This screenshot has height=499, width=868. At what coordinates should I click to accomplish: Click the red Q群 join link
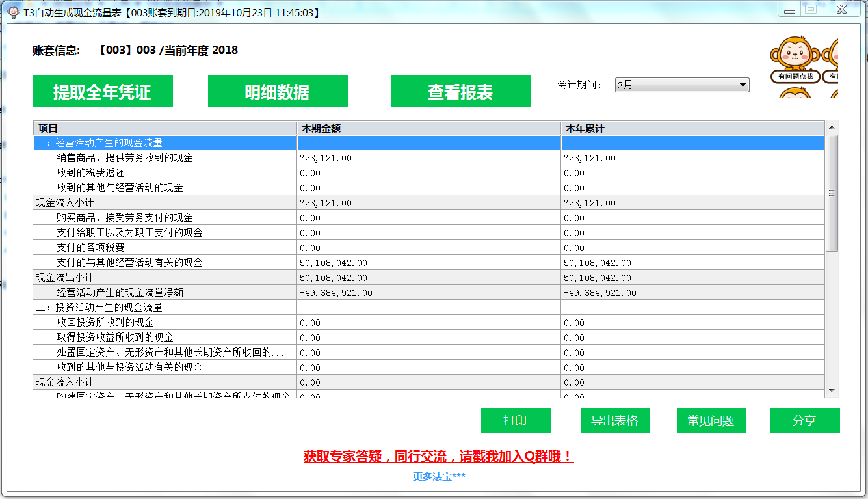coord(438,457)
